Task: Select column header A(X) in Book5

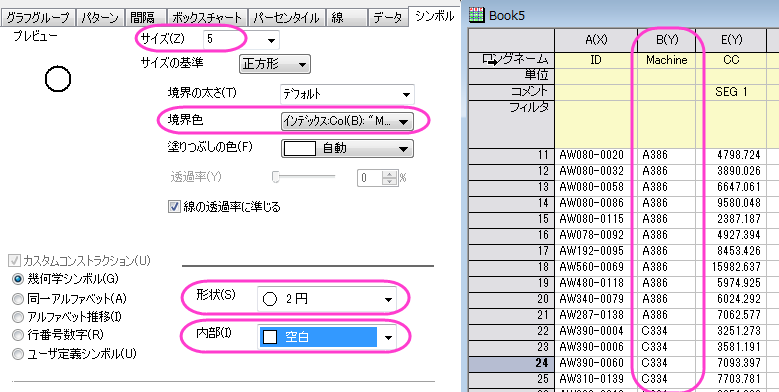Action: coord(596,40)
